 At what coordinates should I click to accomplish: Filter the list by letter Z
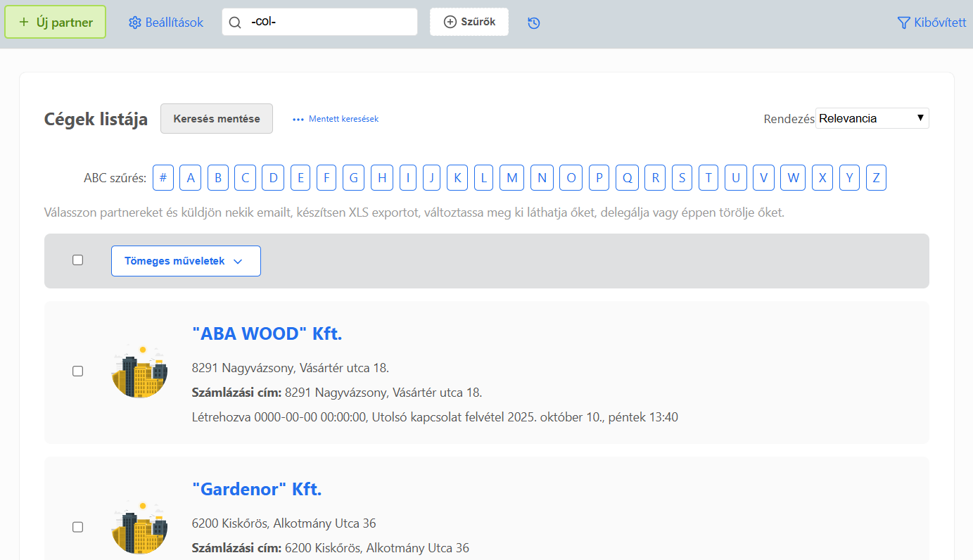coord(876,178)
